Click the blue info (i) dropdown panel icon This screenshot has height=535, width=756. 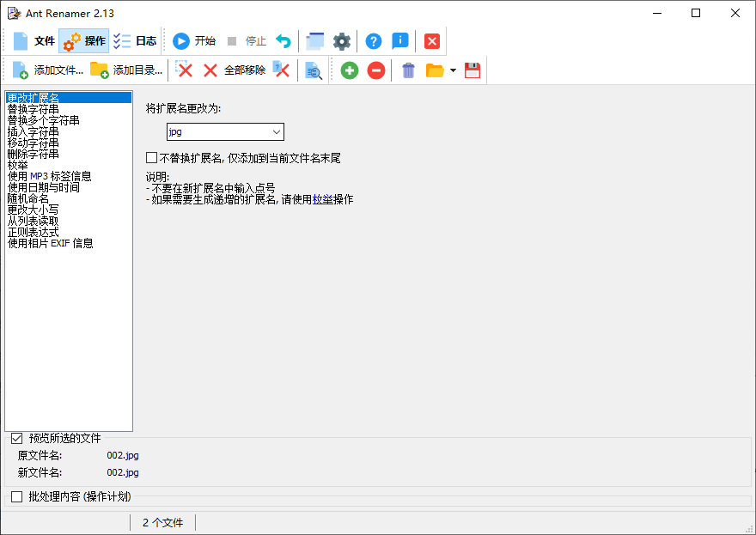(x=400, y=40)
